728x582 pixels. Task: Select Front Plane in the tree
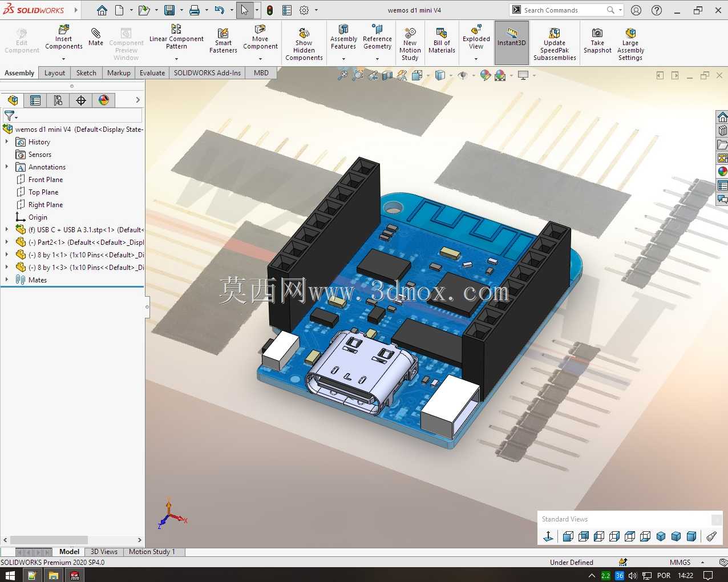[45, 180]
